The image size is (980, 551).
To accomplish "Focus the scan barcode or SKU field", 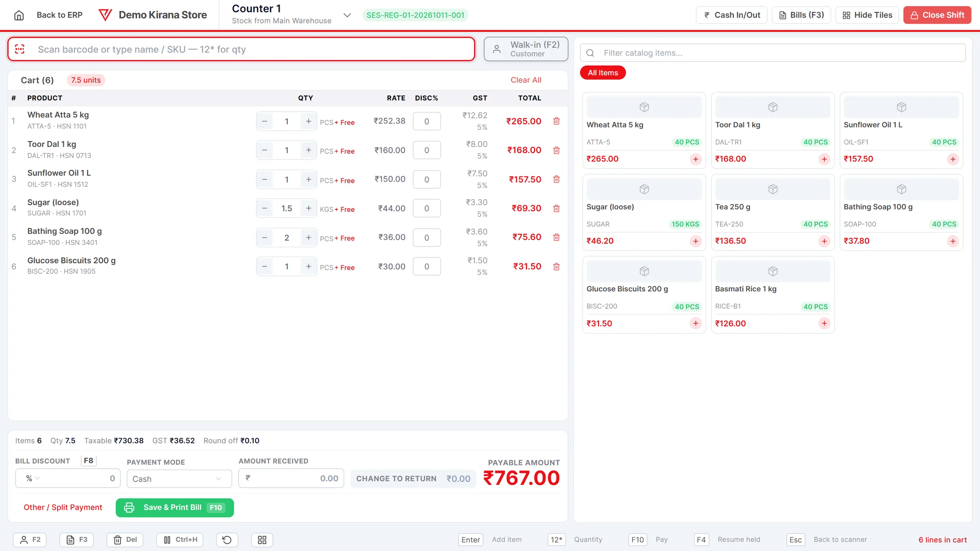I will 241,49.
